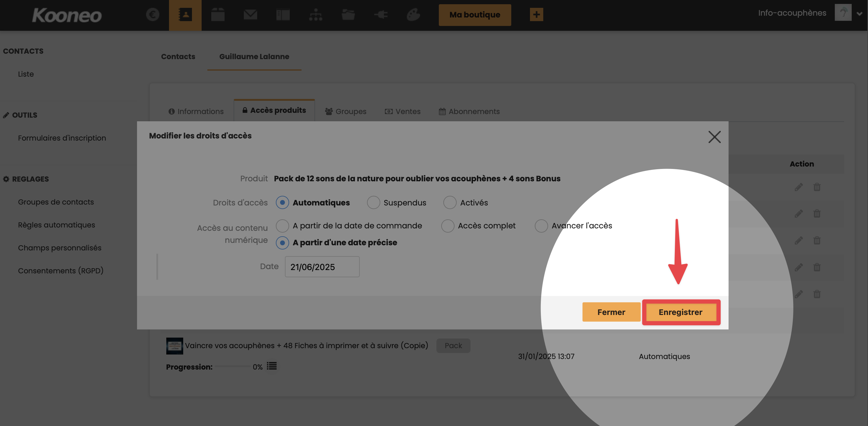
Task: Open the envelope mailing icon
Action: (251, 14)
